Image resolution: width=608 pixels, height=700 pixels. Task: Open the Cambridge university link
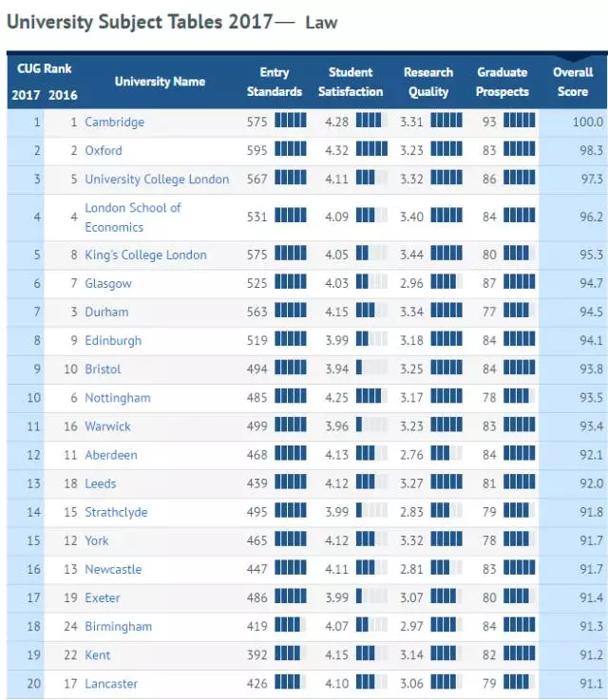coord(115,122)
